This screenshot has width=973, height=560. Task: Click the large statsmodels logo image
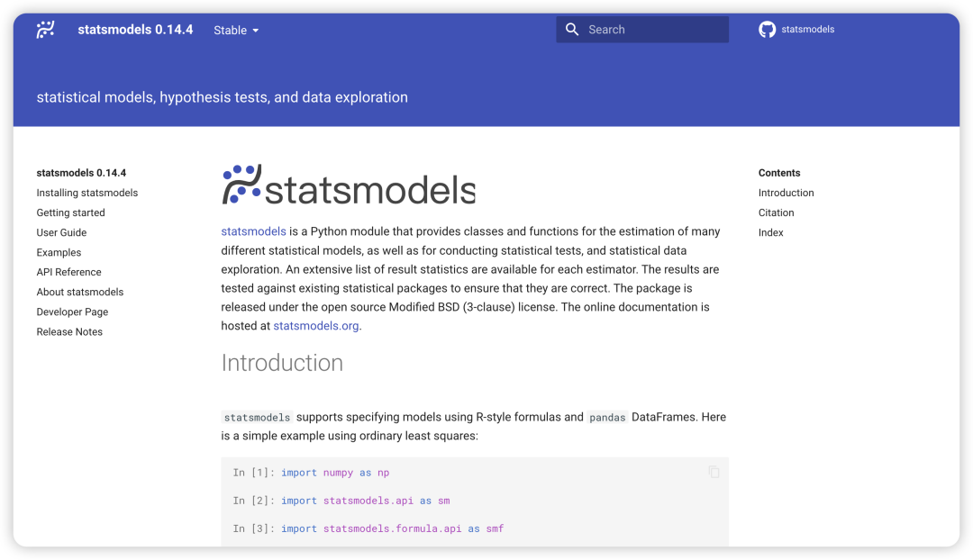tap(349, 185)
